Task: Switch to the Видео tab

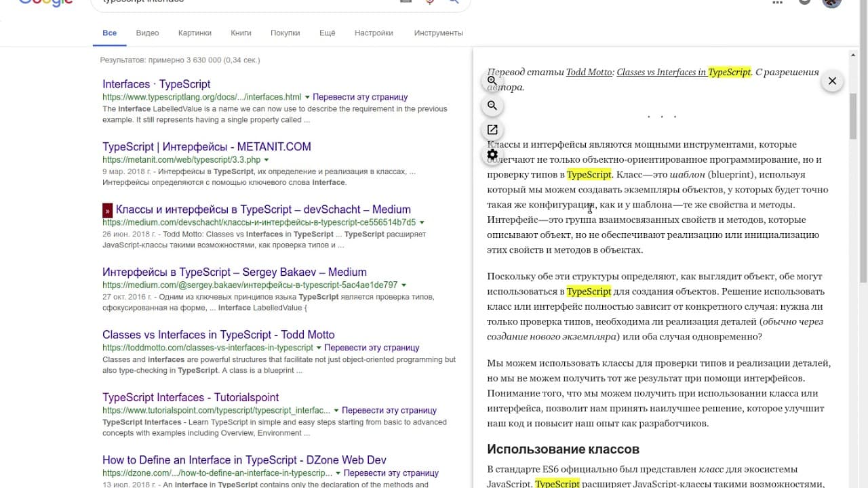Action: [147, 33]
